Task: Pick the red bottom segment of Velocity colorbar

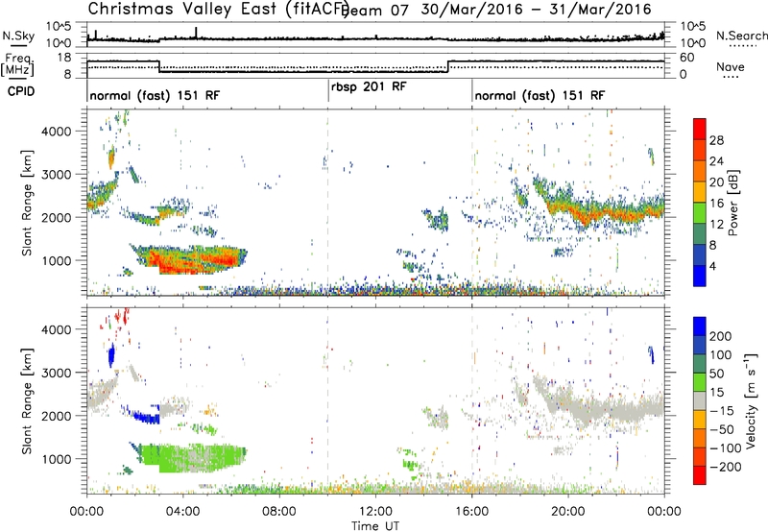Action: pos(700,475)
